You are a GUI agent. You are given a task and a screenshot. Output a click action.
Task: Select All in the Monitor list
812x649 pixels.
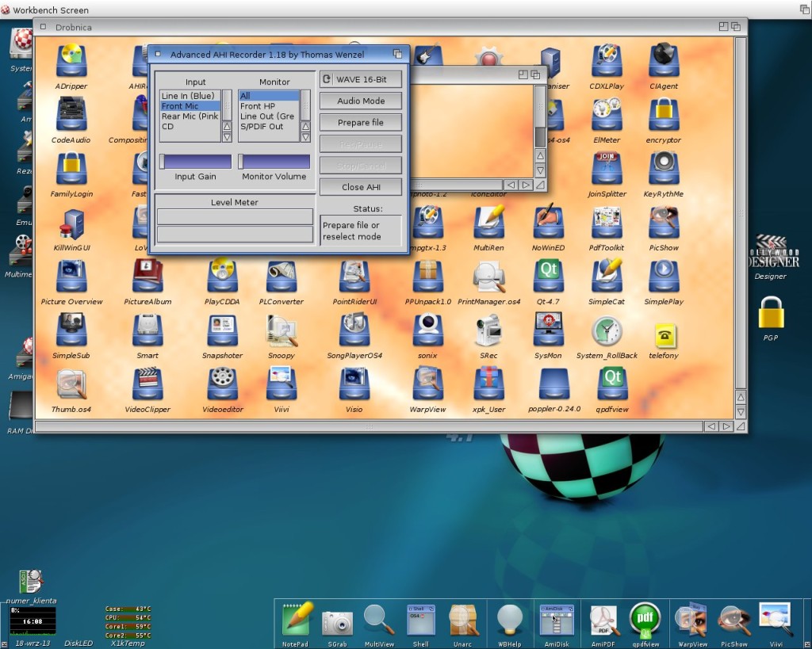(x=268, y=96)
